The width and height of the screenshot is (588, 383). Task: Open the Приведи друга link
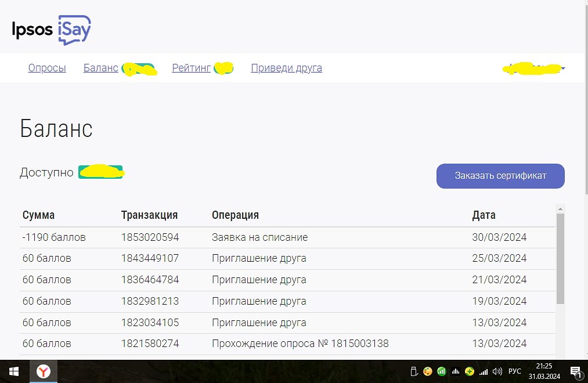[x=286, y=68]
